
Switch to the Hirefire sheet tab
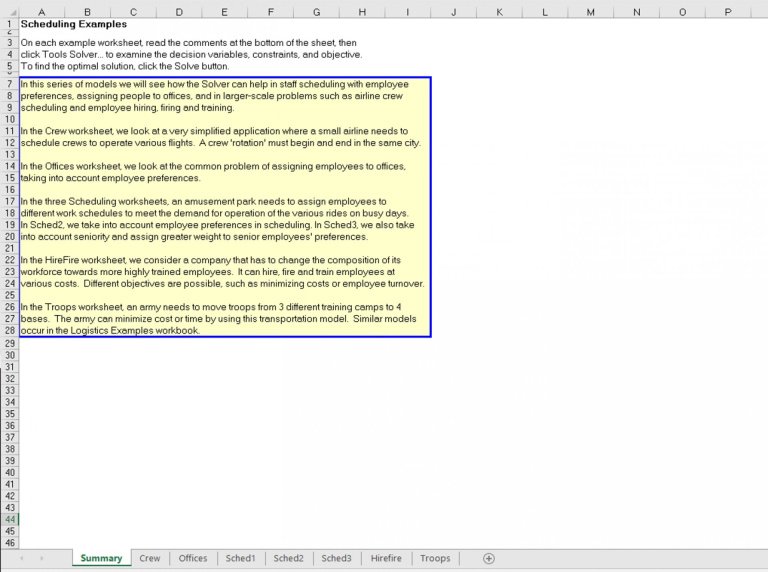pyautogui.click(x=386, y=558)
